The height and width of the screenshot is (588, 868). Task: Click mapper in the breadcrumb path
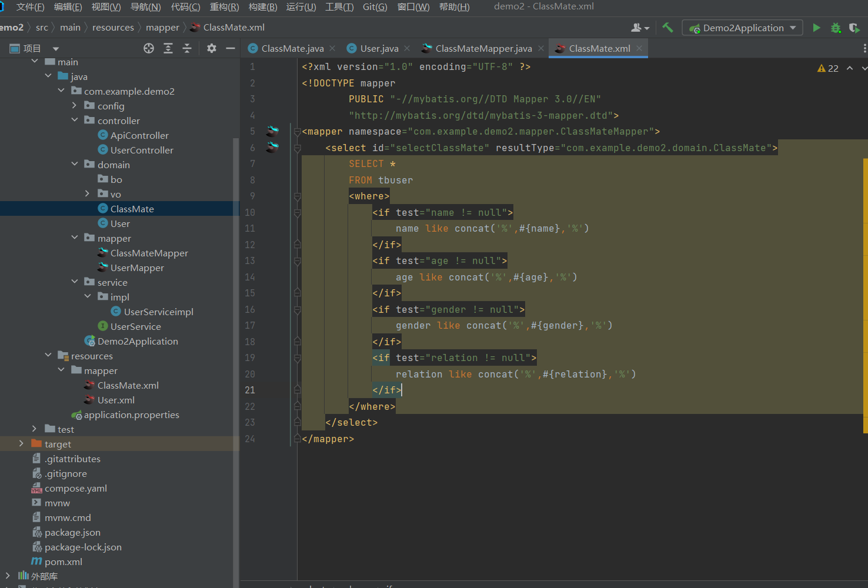(162, 28)
